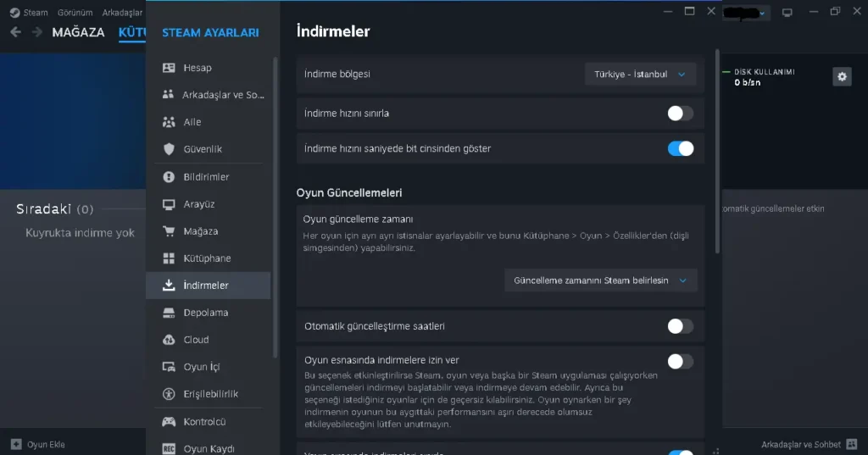Open the Arkadaşlar ve Sohbet chat icon

852,445
